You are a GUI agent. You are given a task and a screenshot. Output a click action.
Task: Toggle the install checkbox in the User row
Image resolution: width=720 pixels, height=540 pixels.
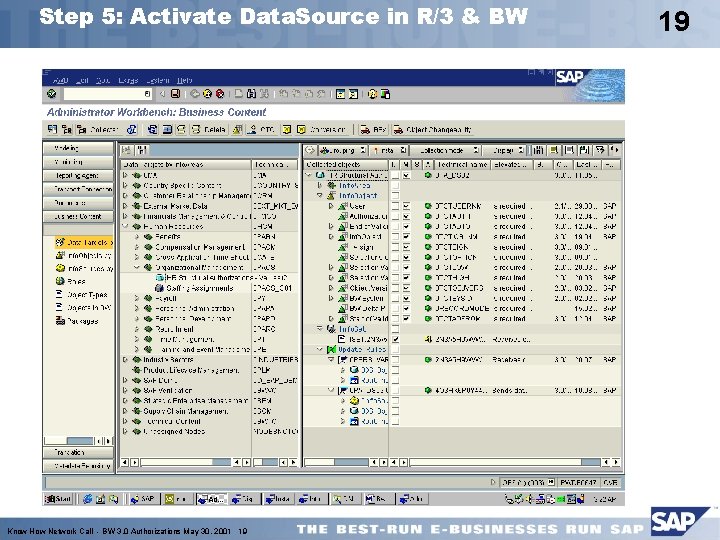tap(395, 206)
